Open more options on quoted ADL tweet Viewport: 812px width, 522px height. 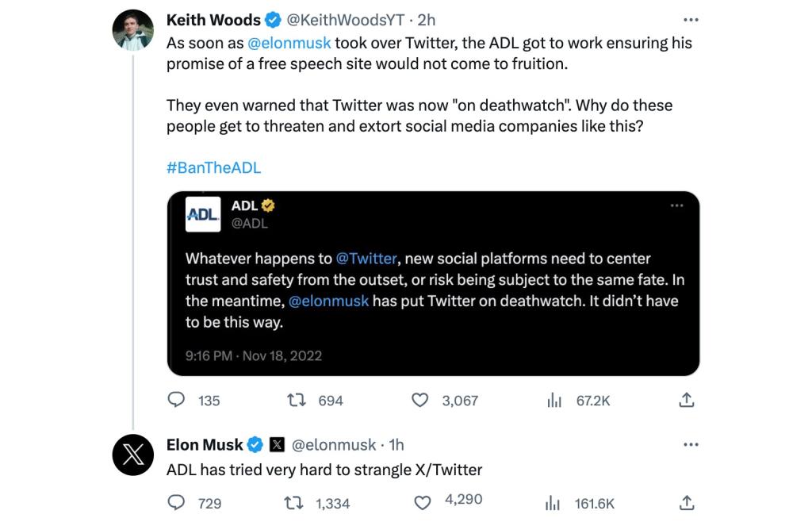point(676,205)
